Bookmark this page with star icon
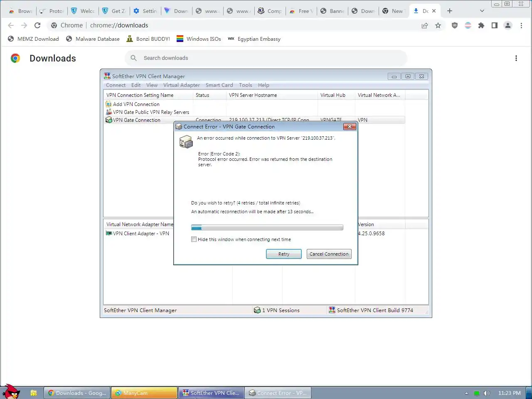The width and height of the screenshot is (532, 399). click(438, 25)
